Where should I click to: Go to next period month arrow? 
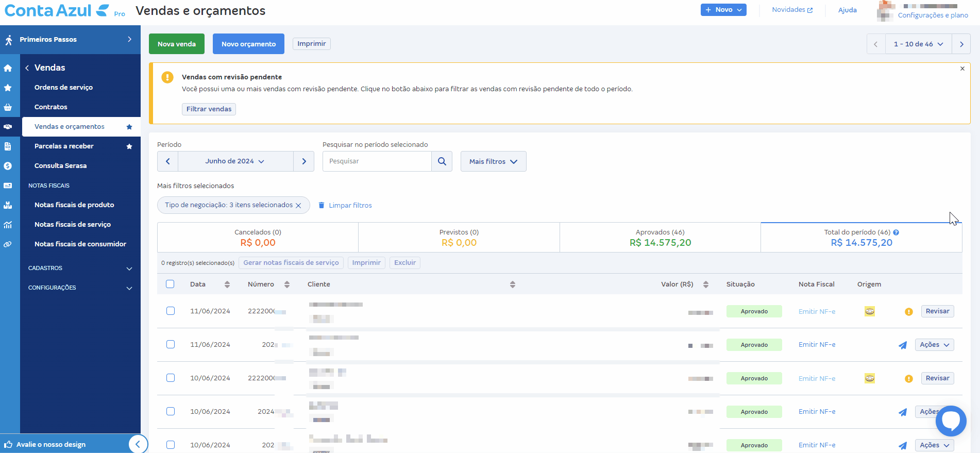pos(304,161)
